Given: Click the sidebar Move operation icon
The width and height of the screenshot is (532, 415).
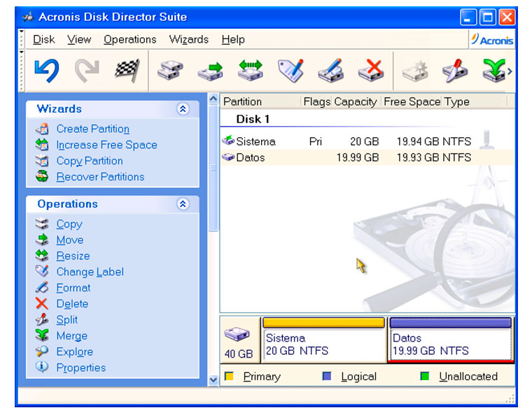Looking at the screenshot, I should 43,240.
